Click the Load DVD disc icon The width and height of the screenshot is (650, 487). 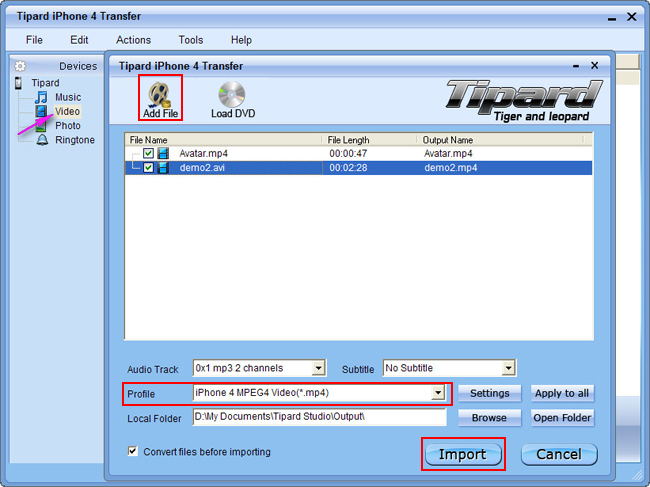click(232, 94)
